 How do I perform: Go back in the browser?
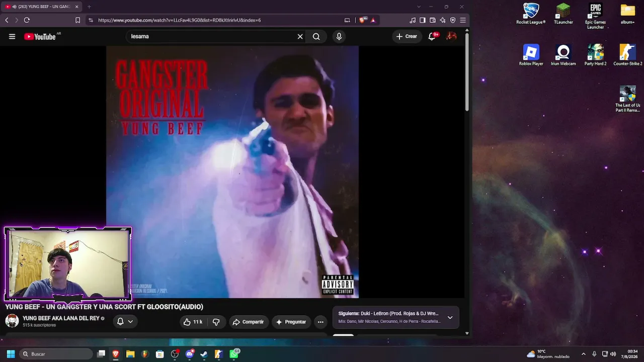[x=7, y=20]
